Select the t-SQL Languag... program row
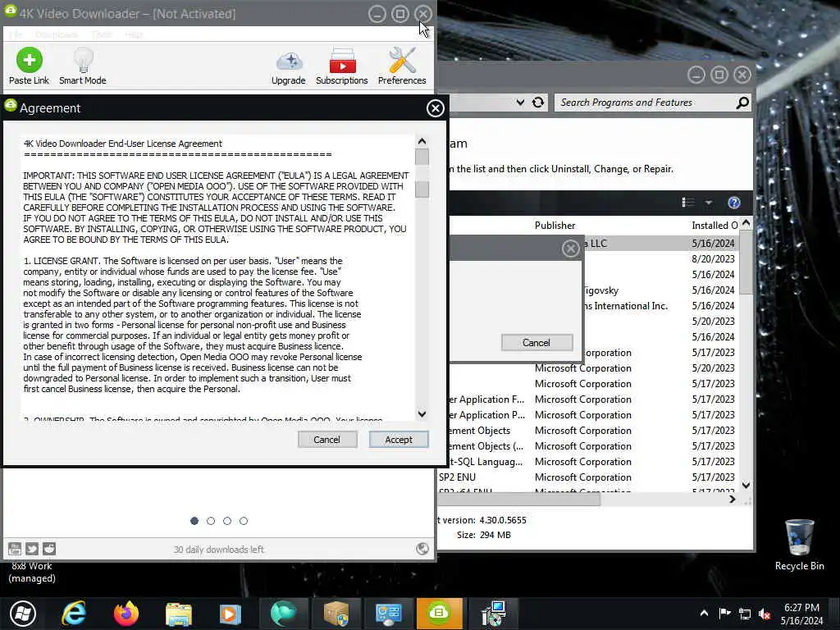 coord(589,462)
